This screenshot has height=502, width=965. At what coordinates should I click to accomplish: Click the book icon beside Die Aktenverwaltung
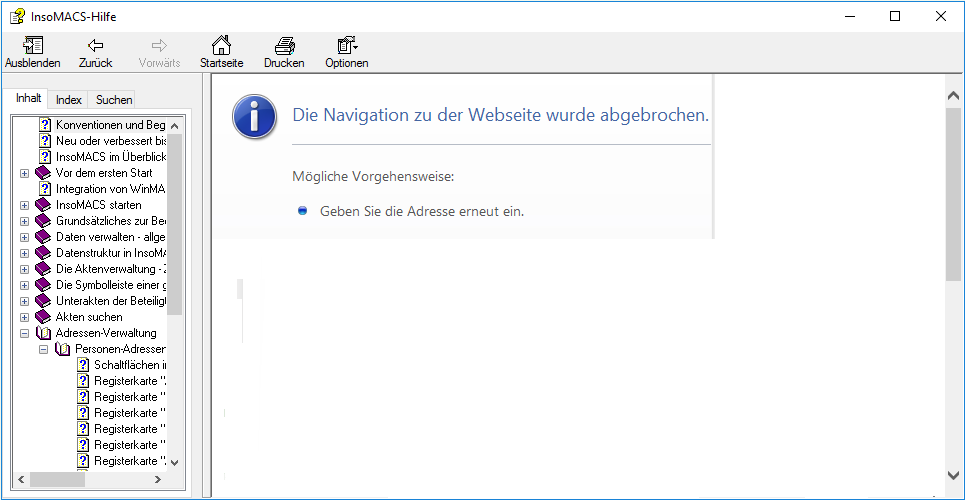coord(43,269)
